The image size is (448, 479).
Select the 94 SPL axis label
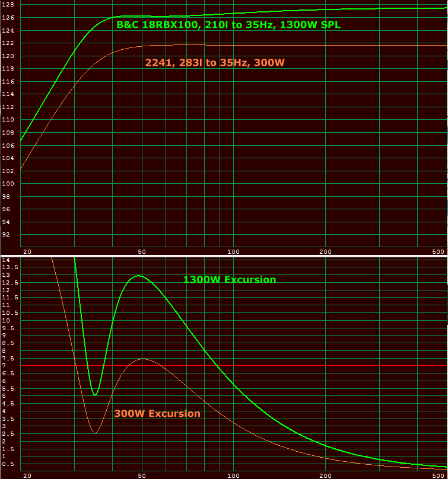tap(6, 222)
